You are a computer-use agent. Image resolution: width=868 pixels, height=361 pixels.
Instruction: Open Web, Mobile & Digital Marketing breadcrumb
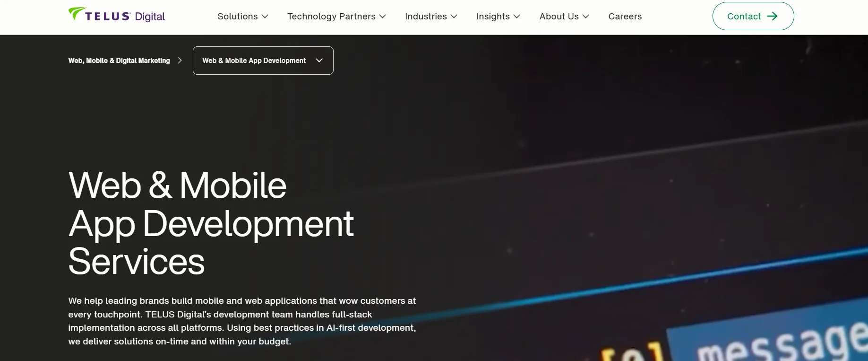[x=119, y=61]
